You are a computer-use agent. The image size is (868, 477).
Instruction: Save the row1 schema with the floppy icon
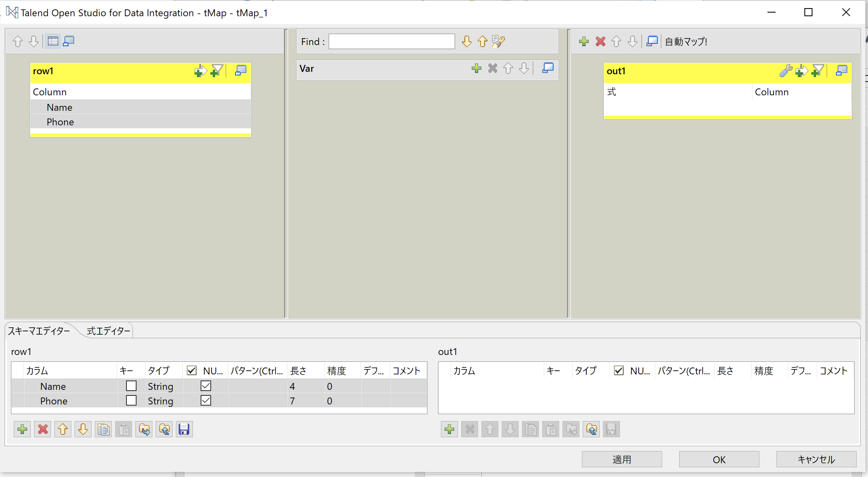184,429
